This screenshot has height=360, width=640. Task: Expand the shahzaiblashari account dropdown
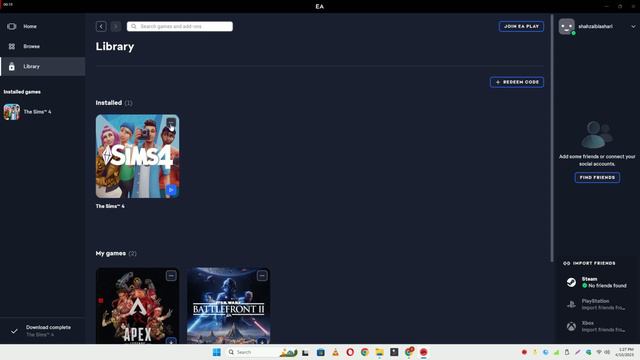point(633,27)
